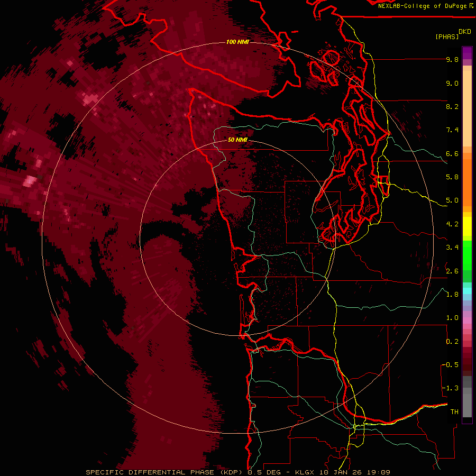The image size is (476, 476).
Task: Click the cyan color bar segment
Action: 467,291
